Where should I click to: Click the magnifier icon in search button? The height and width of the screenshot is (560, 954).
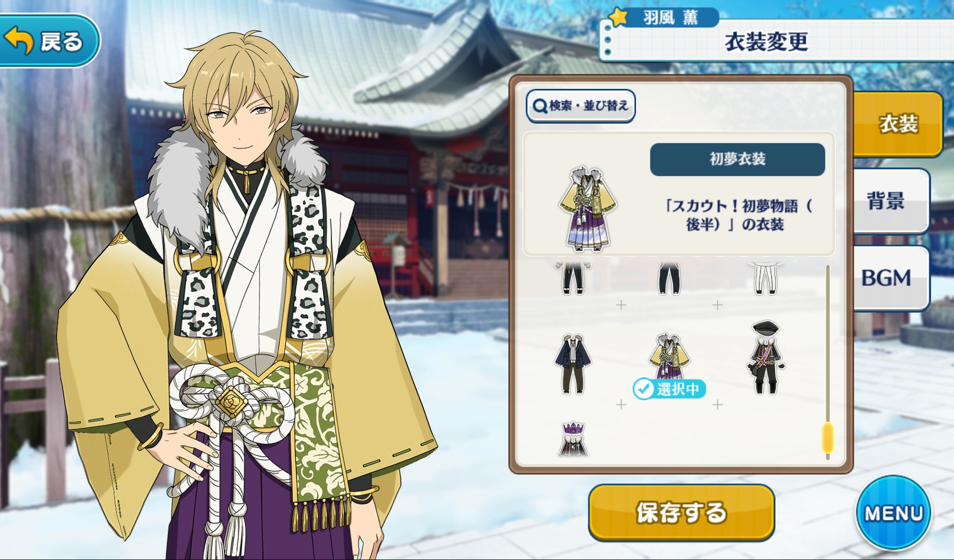pos(540,106)
